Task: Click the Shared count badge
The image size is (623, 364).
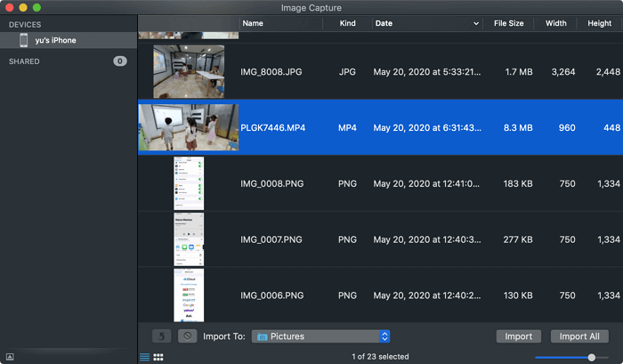Action: click(119, 61)
